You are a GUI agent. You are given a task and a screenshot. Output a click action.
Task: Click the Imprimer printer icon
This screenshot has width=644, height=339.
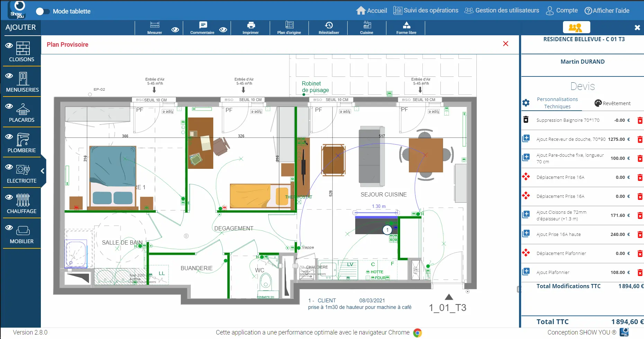pyautogui.click(x=251, y=25)
